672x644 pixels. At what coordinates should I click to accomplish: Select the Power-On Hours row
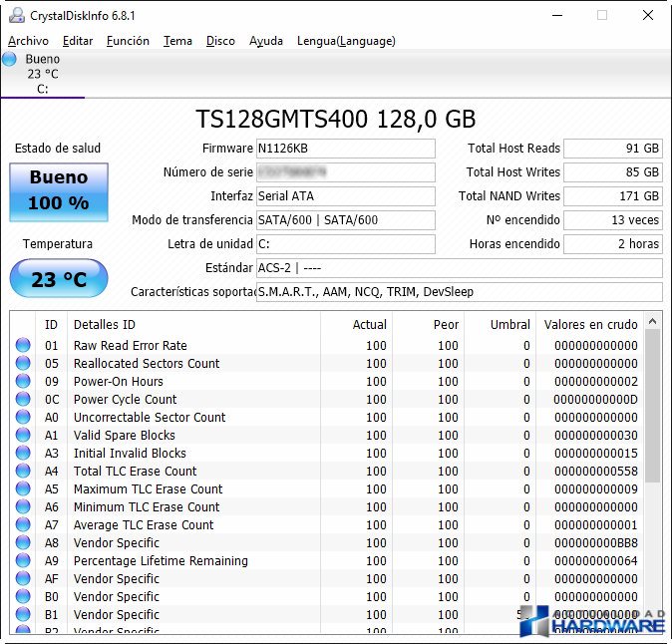tap(328, 381)
